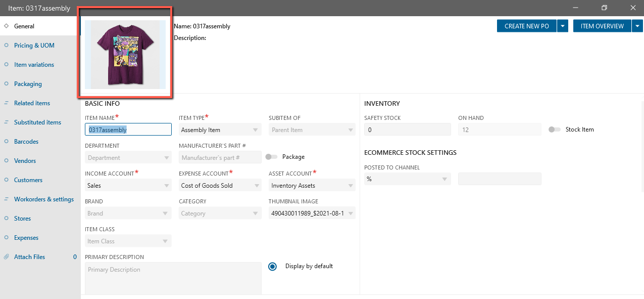
Task: Click the Barcodes circle icon
Action: click(x=7, y=142)
